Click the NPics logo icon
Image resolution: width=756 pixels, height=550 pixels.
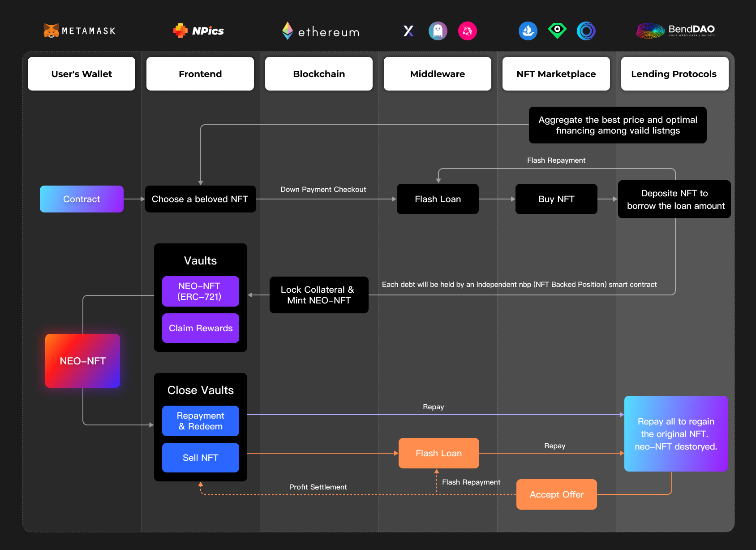[180, 30]
